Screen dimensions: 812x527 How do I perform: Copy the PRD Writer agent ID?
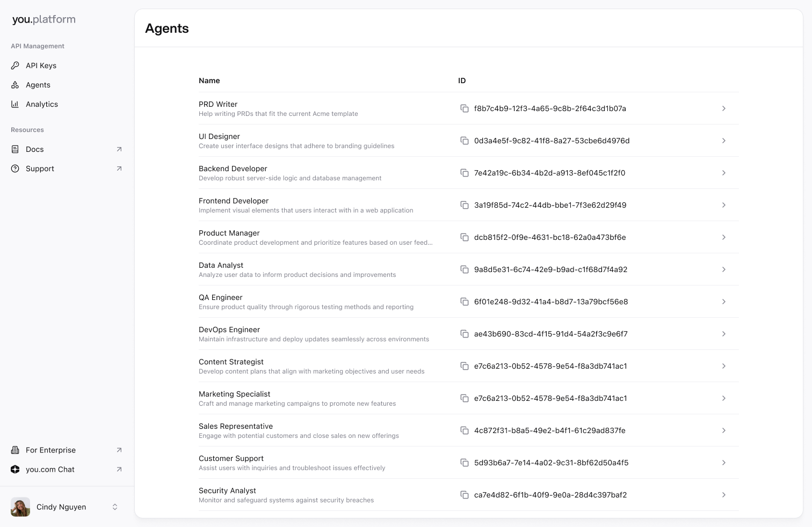coord(465,108)
